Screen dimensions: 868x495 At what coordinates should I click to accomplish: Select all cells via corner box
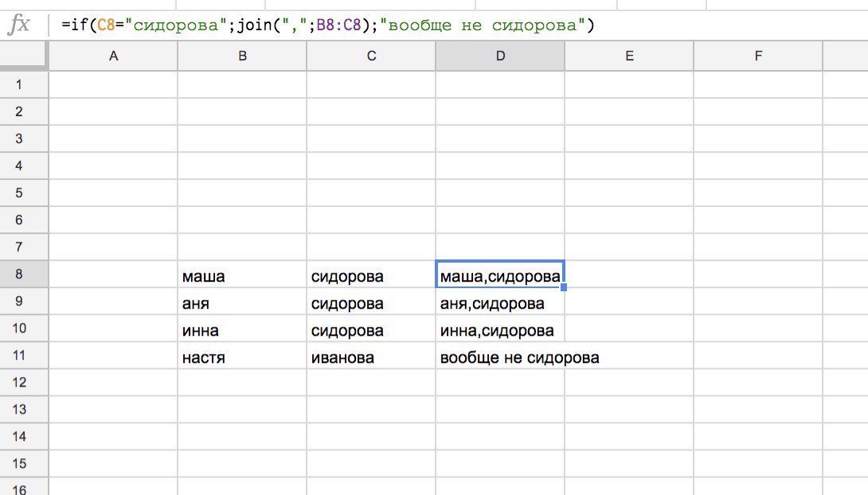pos(24,56)
